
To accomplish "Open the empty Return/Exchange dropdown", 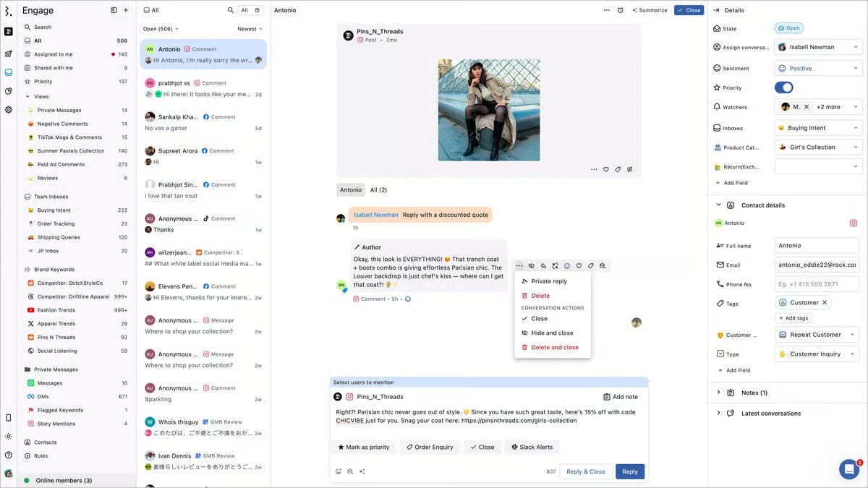I will (818, 166).
